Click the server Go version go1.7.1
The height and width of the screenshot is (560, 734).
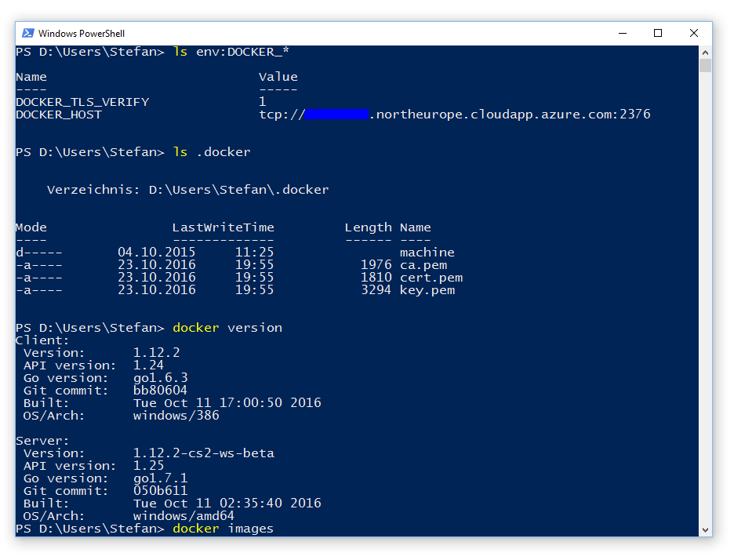pyautogui.click(x=161, y=478)
